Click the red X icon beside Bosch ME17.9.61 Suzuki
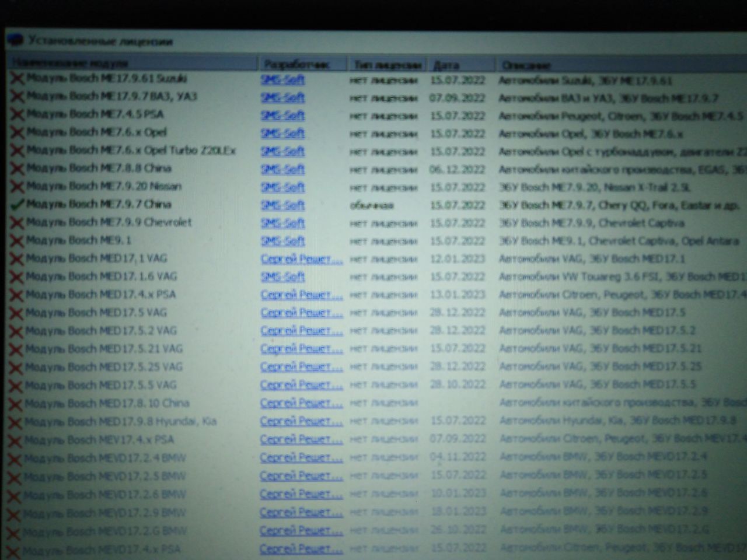747x560 pixels. click(x=17, y=79)
